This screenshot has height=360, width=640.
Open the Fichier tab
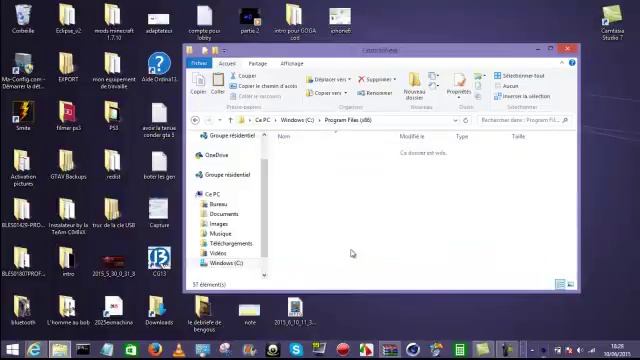click(x=199, y=63)
